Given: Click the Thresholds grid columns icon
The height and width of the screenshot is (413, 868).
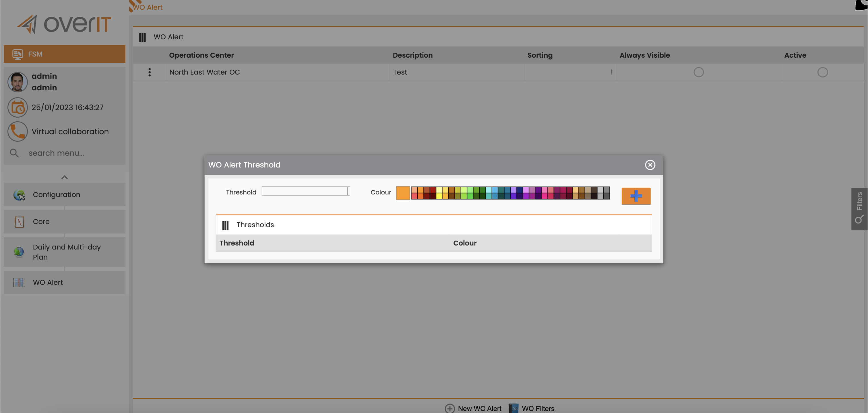Looking at the screenshot, I should coord(225,225).
